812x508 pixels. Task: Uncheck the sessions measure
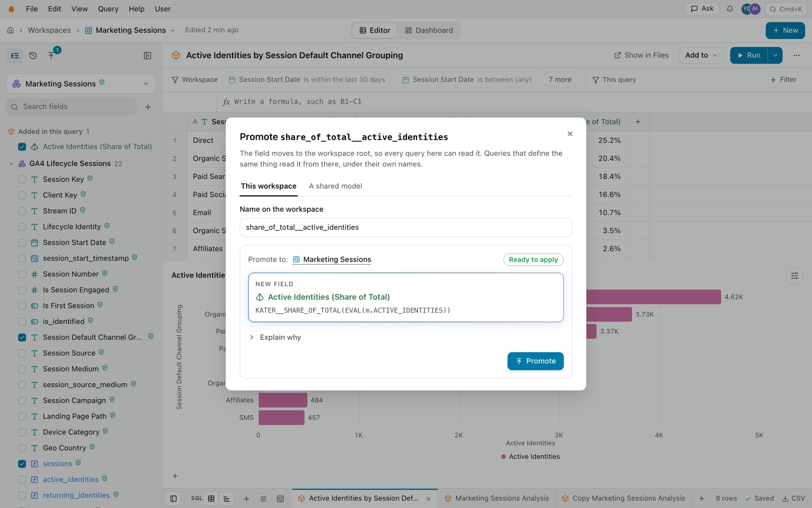pyautogui.click(x=22, y=464)
